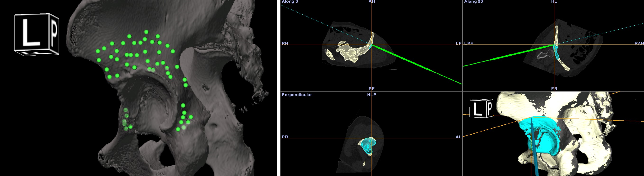Click the 'LPF' orientation marker
This screenshot has width=644, height=176.
[x=469, y=43]
